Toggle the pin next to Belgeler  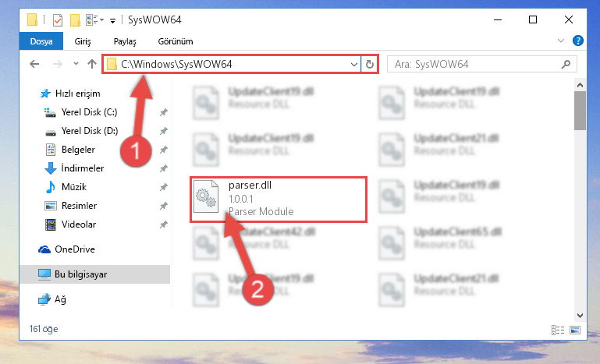point(163,150)
